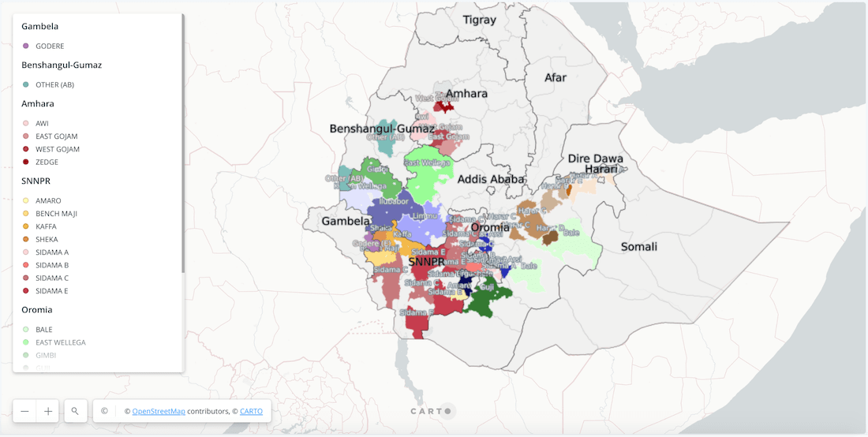Click the Other (AB) teal map area
Viewport: 868px width, 437px height.
386,138
